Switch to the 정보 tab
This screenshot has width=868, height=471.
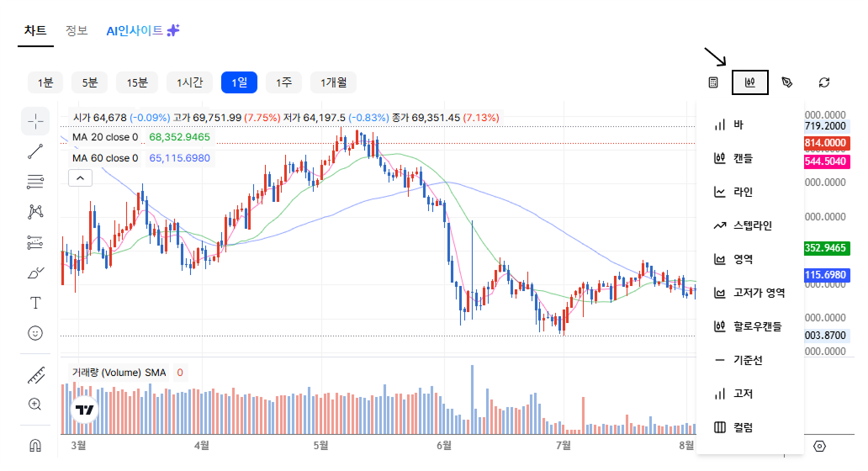[x=77, y=30]
